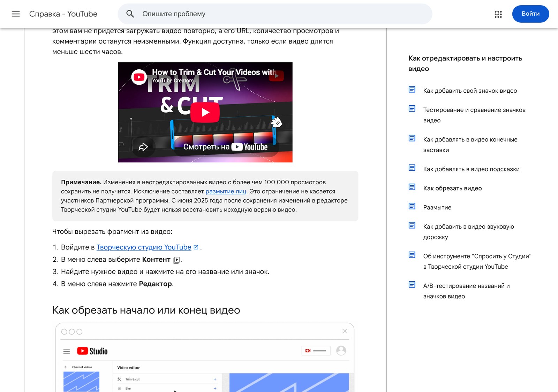Image resolution: width=558 pixels, height=392 pixels.
Task: Open Как добавить в видео звуковую дорожку
Action: point(468,232)
